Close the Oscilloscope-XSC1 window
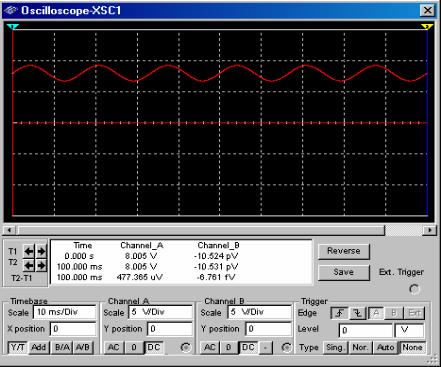 pyautogui.click(x=428, y=10)
